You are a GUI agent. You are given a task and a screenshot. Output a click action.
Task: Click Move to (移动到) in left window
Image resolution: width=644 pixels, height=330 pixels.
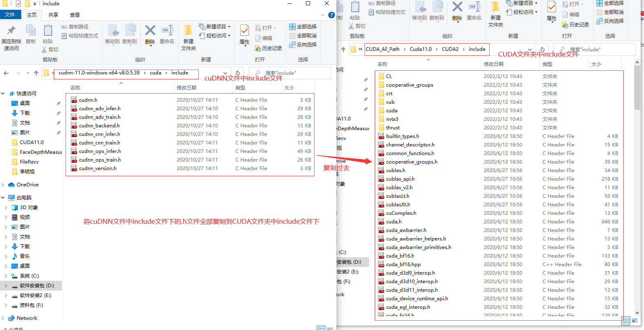(x=112, y=34)
